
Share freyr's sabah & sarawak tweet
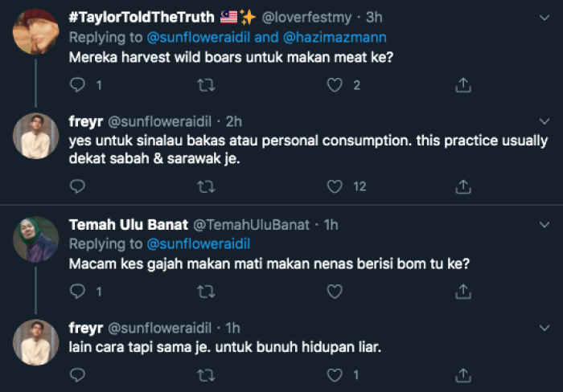point(463,186)
